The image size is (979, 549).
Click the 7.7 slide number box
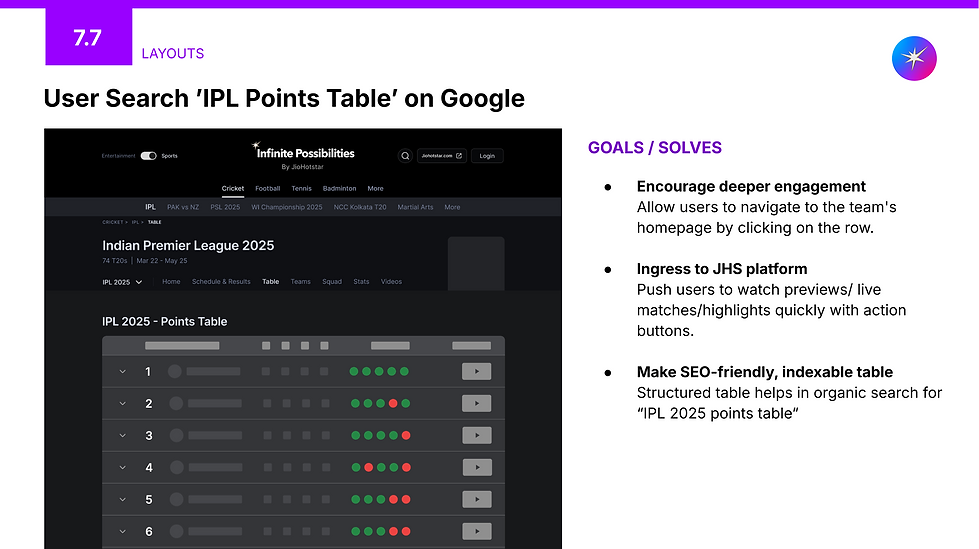click(x=89, y=37)
